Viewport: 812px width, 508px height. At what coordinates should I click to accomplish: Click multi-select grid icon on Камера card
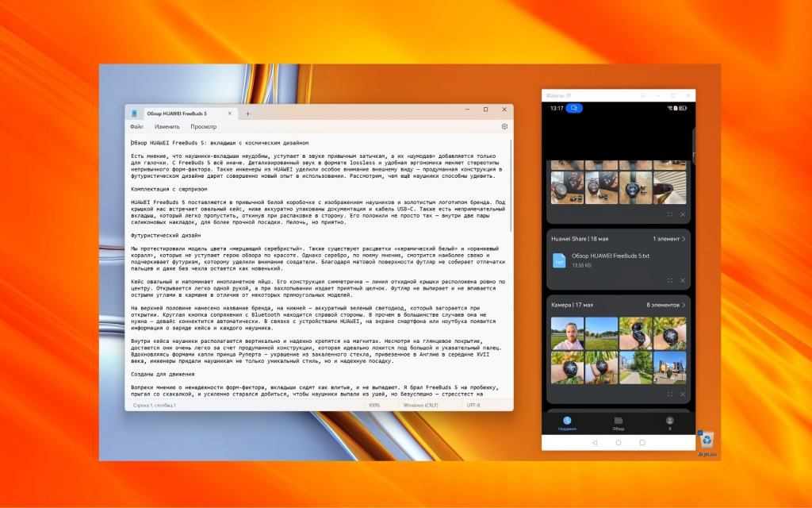pos(669,394)
